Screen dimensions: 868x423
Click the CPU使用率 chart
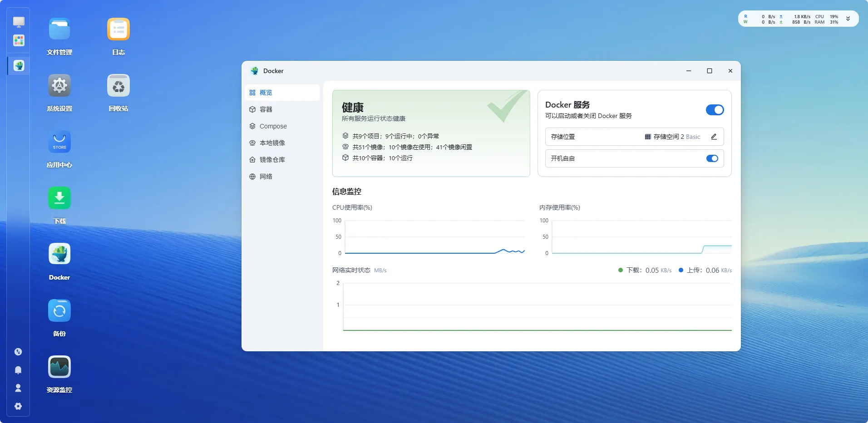coord(429,236)
